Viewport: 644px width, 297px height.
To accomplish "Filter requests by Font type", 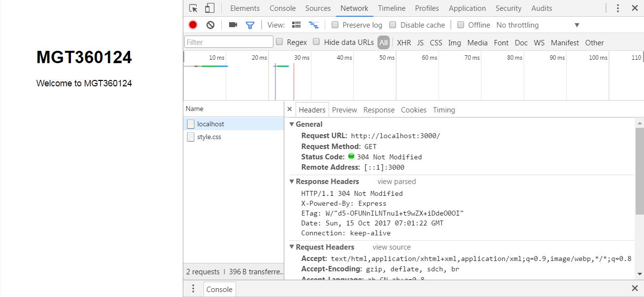I will [x=501, y=42].
